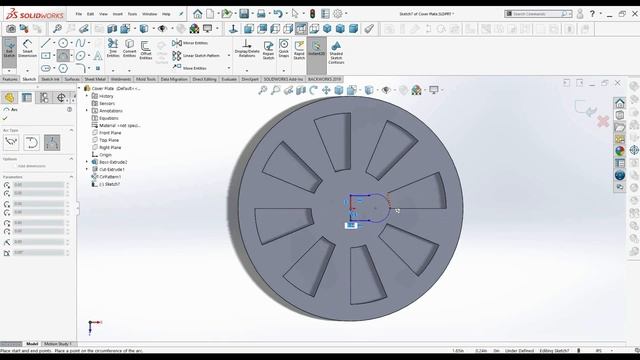Open the Tools menu
Screen dimensions: 640x360
[x=132, y=14]
